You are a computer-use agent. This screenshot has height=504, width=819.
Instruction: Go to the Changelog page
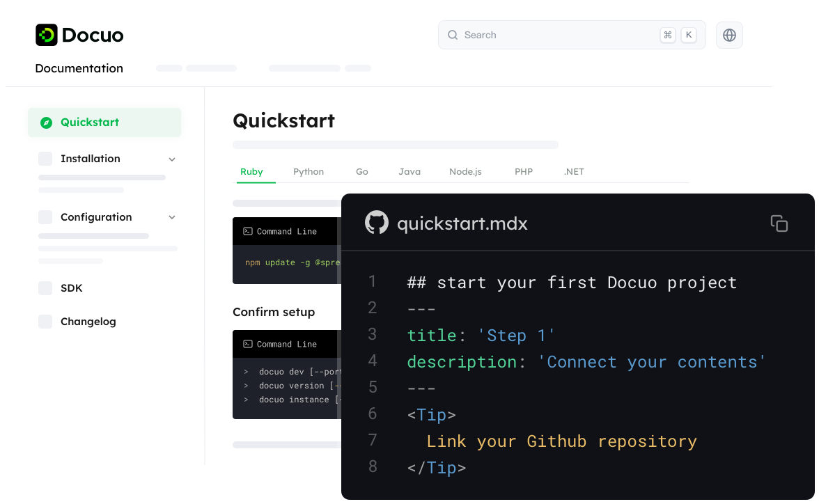[x=88, y=322]
